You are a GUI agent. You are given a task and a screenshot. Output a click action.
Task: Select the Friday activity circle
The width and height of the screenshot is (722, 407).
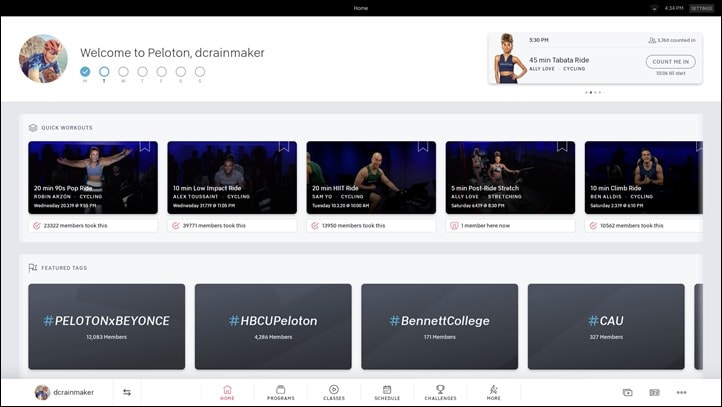coord(162,71)
